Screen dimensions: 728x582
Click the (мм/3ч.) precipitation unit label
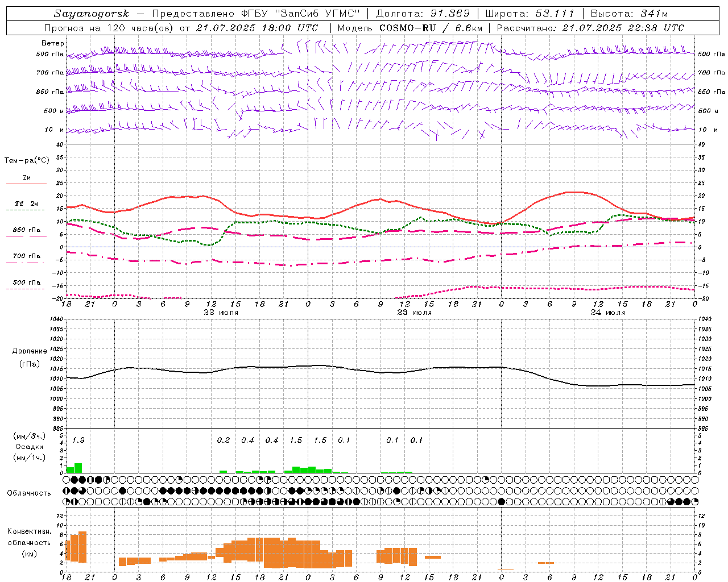pyautogui.click(x=30, y=436)
